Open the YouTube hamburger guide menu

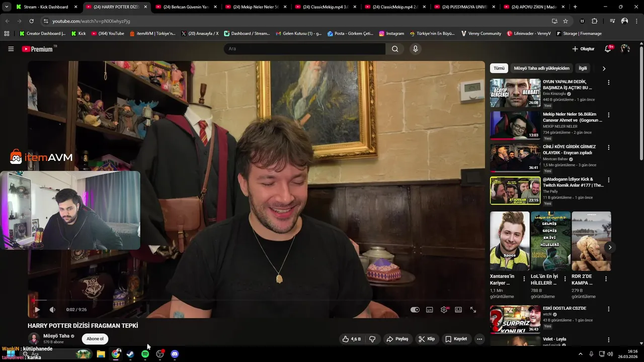click(11, 49)
